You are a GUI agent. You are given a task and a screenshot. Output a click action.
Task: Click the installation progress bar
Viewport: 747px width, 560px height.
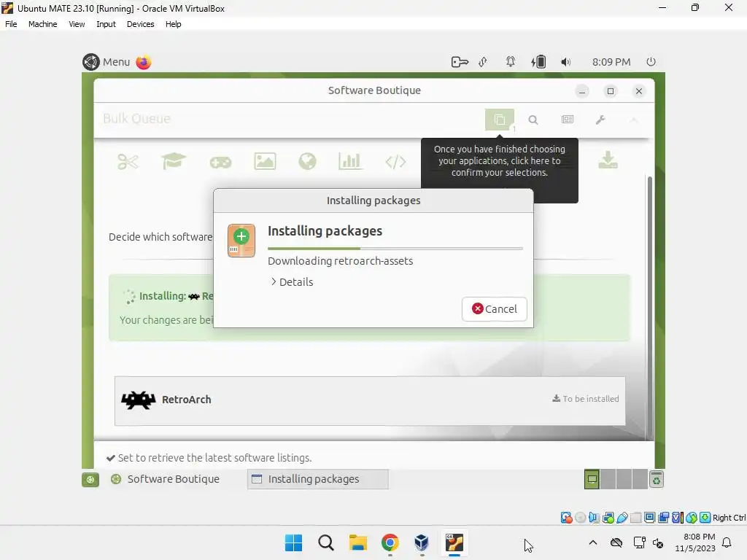coord(395,249)
